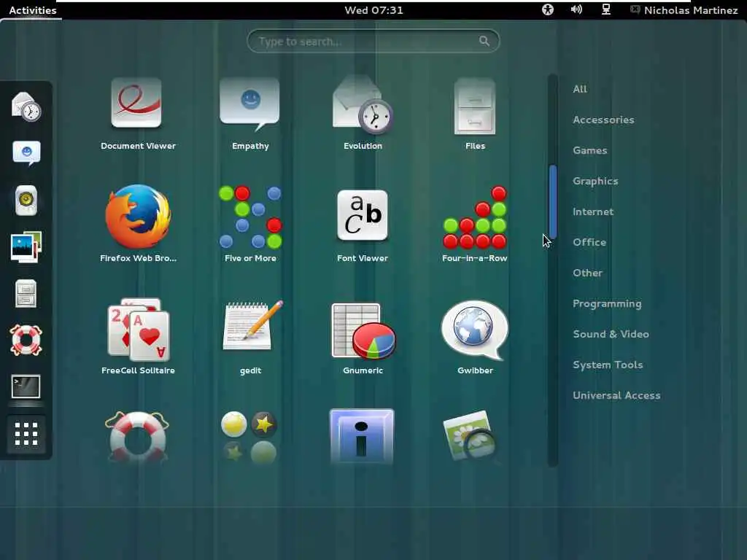Launch FreeCell Solitaire

click(138, 336)
